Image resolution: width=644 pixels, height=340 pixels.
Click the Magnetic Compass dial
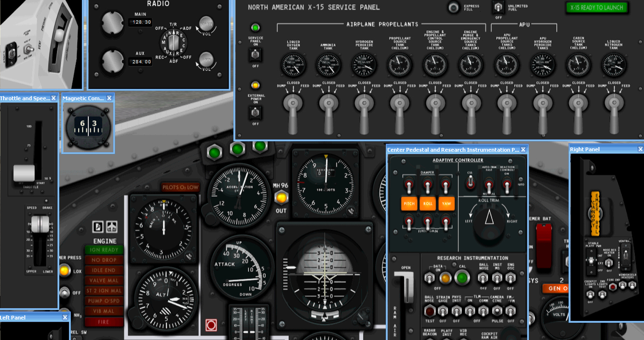click(88, 127)
